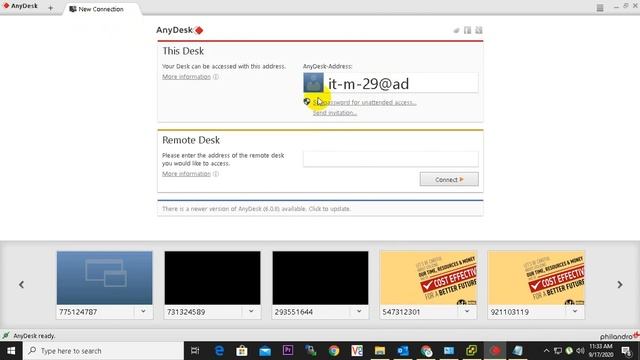
Task: Expand dropdown for session 921103119
Action: pyautogui.click(x=575, y=312)
